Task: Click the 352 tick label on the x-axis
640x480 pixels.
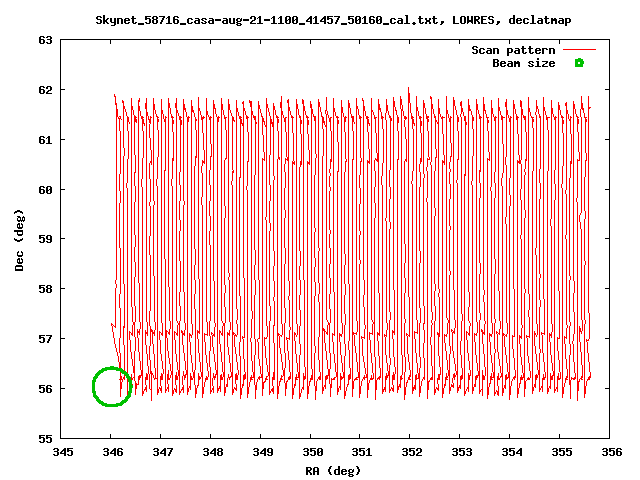Action: 410,453
